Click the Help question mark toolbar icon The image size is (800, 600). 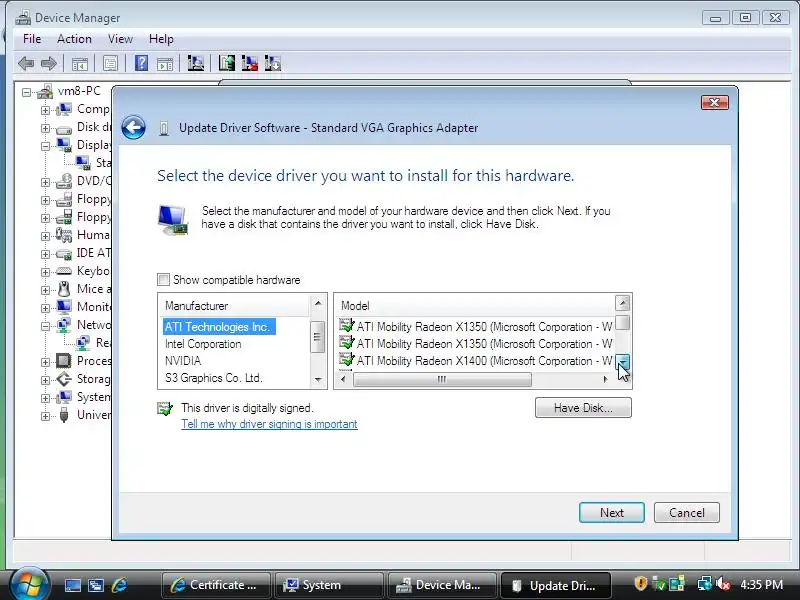[x=141, y=63]
